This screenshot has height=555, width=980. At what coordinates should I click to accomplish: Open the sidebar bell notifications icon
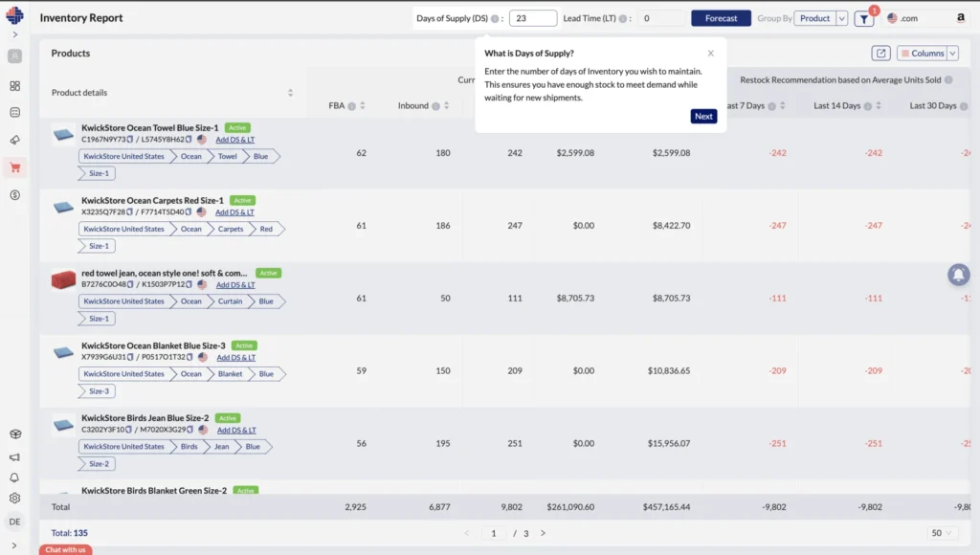tap(14, 477)
